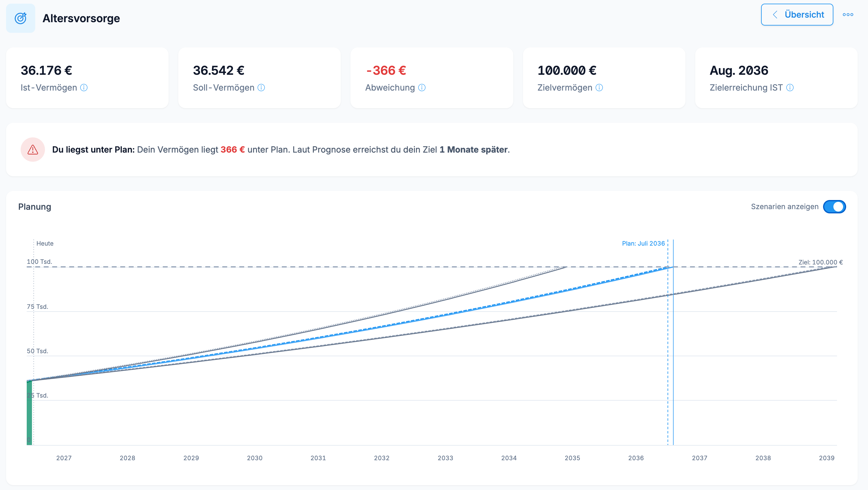Viewport: 868px width, 490px height.
Task: Select the Aug. 2036 Zielerreichung card
Action: [x=776, y=78]
